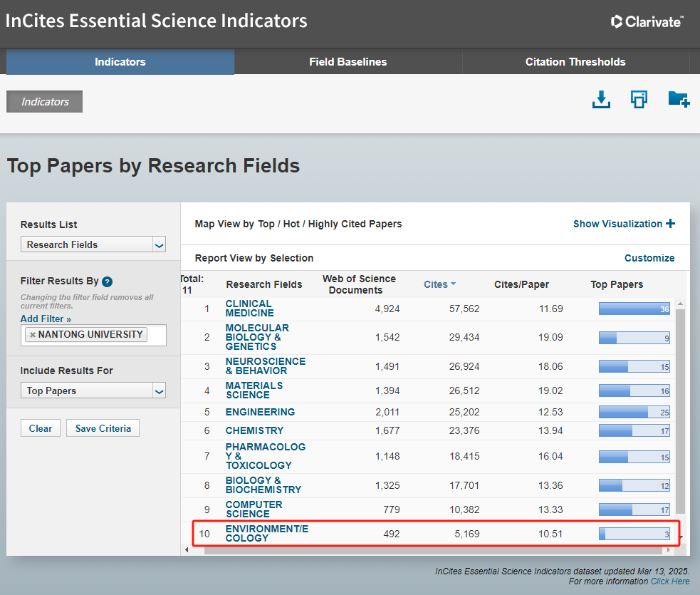Open the print view icon

[x=639, y=100]
